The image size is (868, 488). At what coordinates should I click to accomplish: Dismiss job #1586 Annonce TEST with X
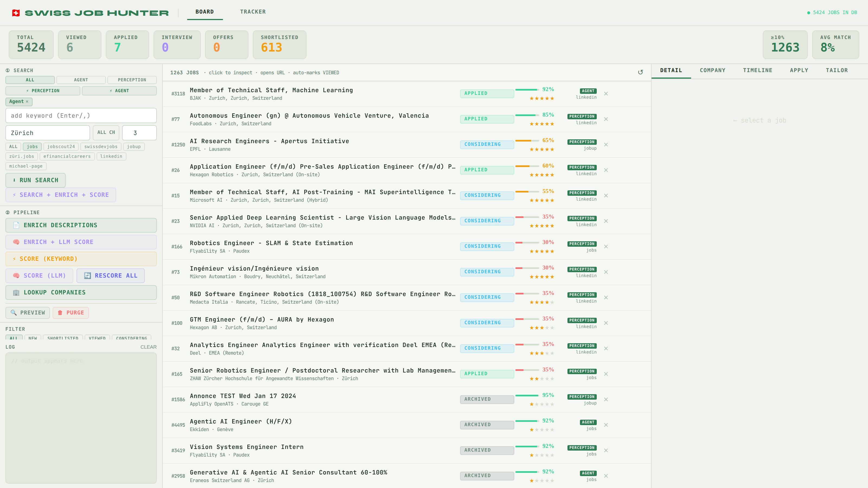click(606, 399)
